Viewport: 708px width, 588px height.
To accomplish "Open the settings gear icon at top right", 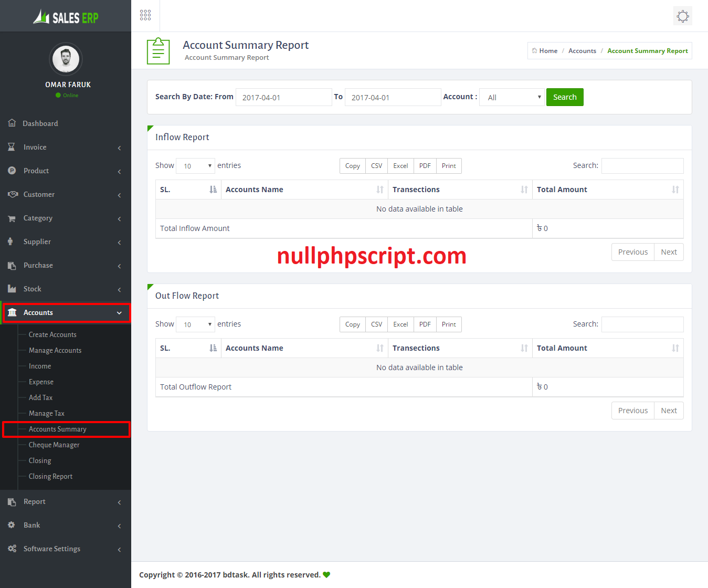I will tap(682, 16).
